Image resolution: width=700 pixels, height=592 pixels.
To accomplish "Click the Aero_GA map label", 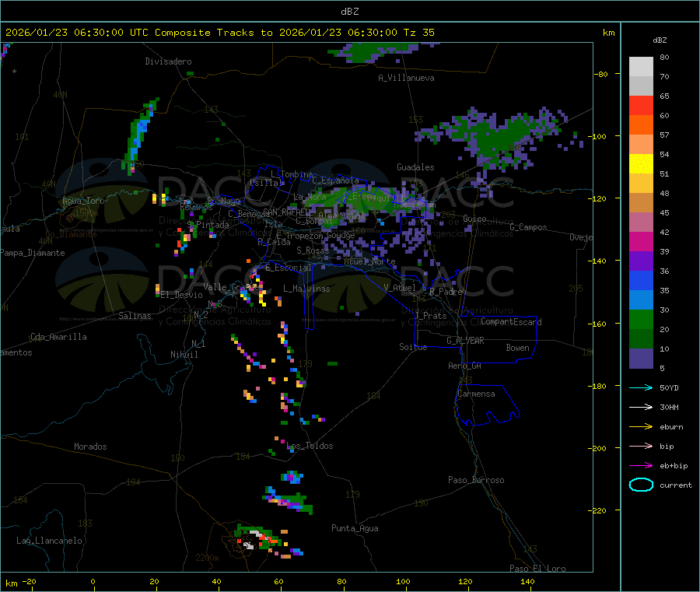I will [x=465, y=366].
